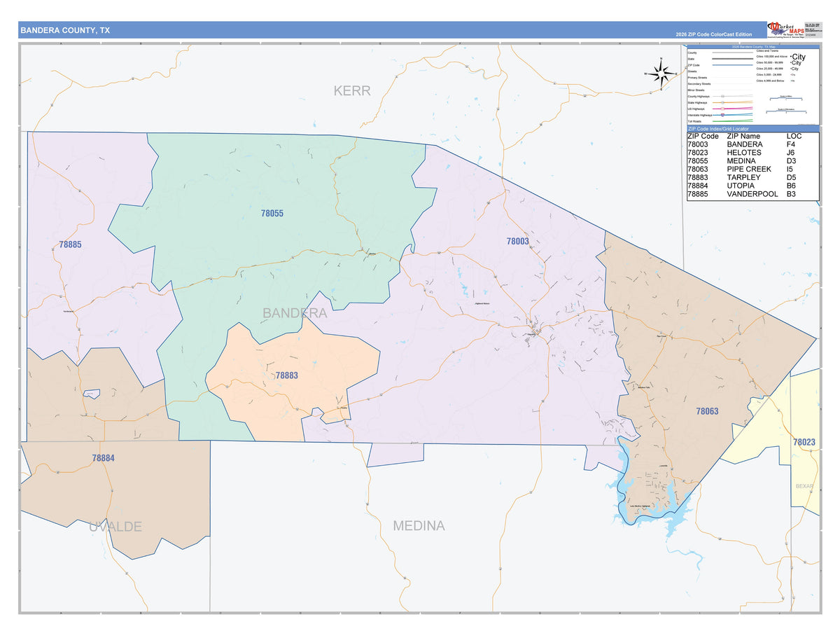This screenshot has height=636, width=840.
Task: Click the 2026 Bandera County legend header
Action: click(753, 47)
